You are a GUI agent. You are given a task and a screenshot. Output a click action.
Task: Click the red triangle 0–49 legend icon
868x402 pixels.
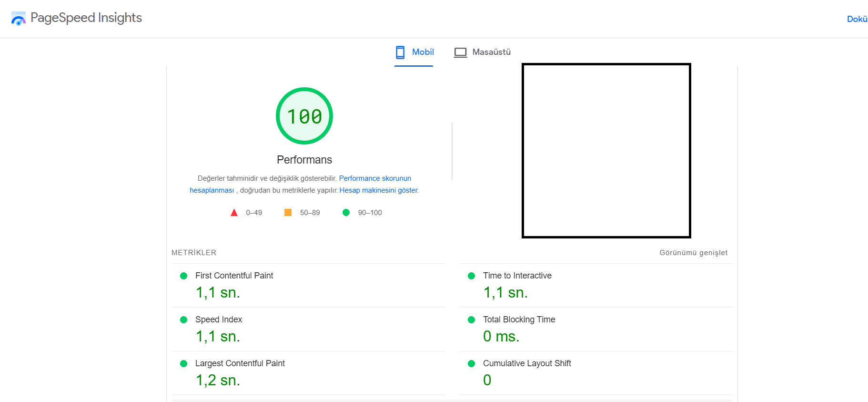click(234, 213)
